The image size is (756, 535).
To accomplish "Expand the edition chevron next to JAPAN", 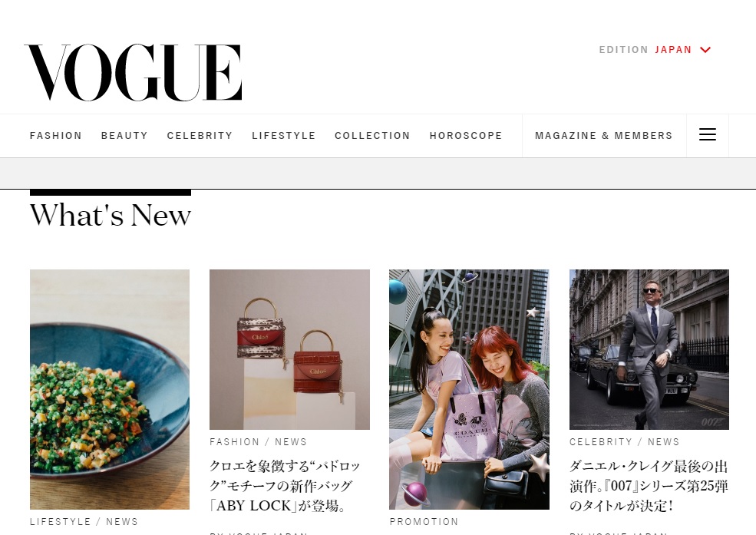I will coord(705,50).
